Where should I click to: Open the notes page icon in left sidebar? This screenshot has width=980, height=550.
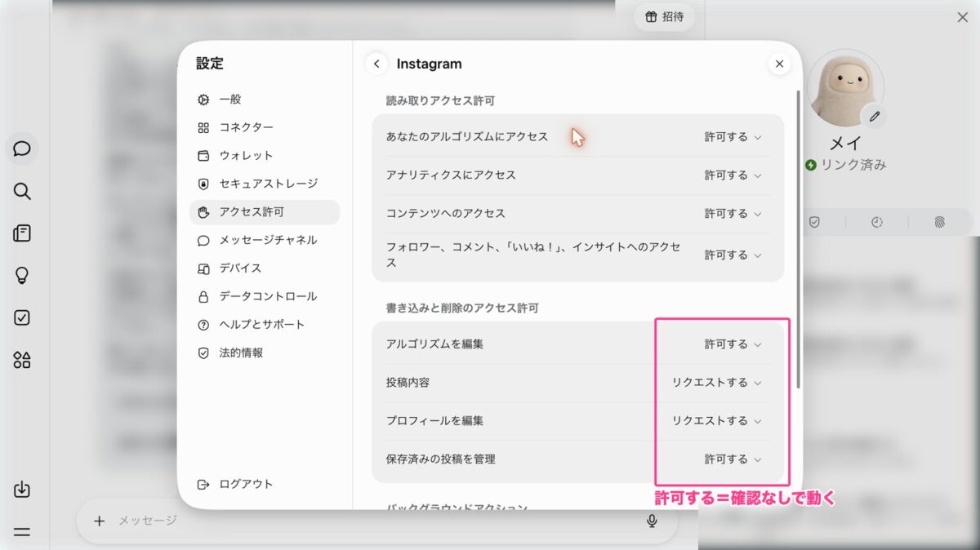[x=22, y=233]
